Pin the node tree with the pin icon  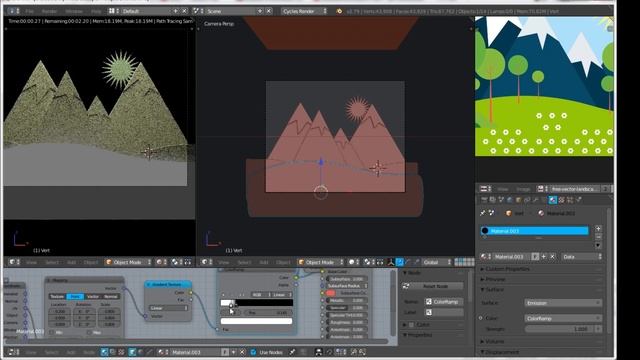coord(292,352)
